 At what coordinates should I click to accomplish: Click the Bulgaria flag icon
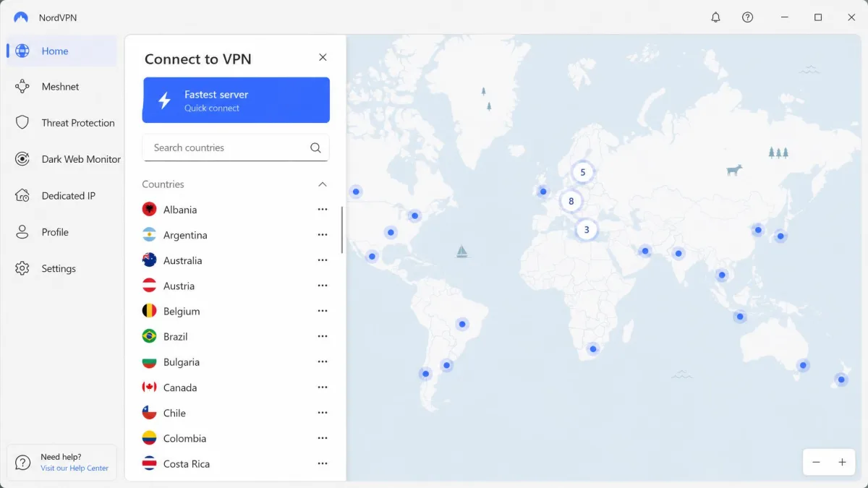point(150,362)
